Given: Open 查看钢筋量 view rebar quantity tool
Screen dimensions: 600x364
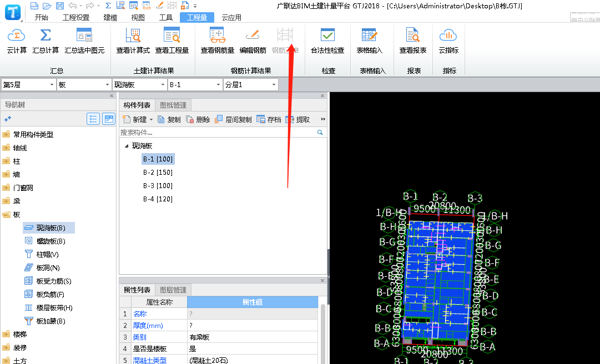Looking at the screenshot, I should (x=218, y=41).
